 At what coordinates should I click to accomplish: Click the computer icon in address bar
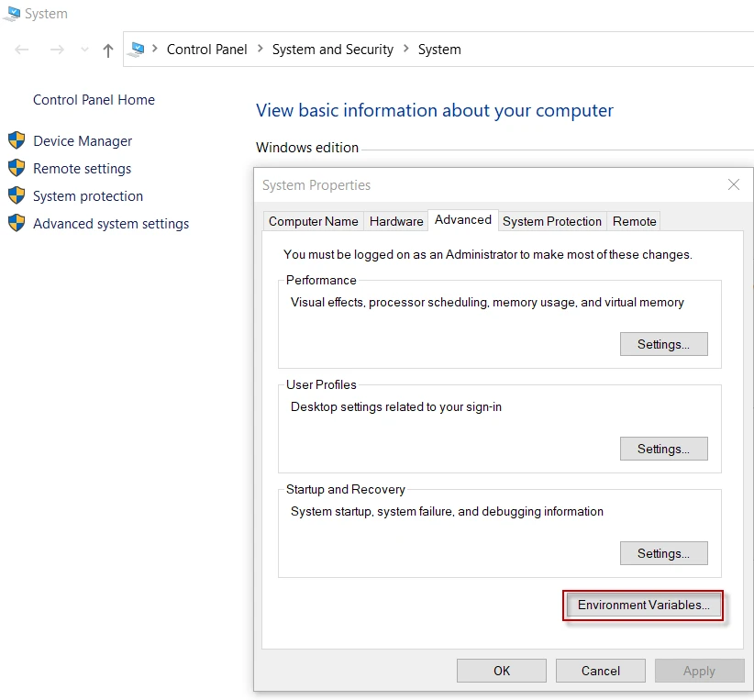137,50
